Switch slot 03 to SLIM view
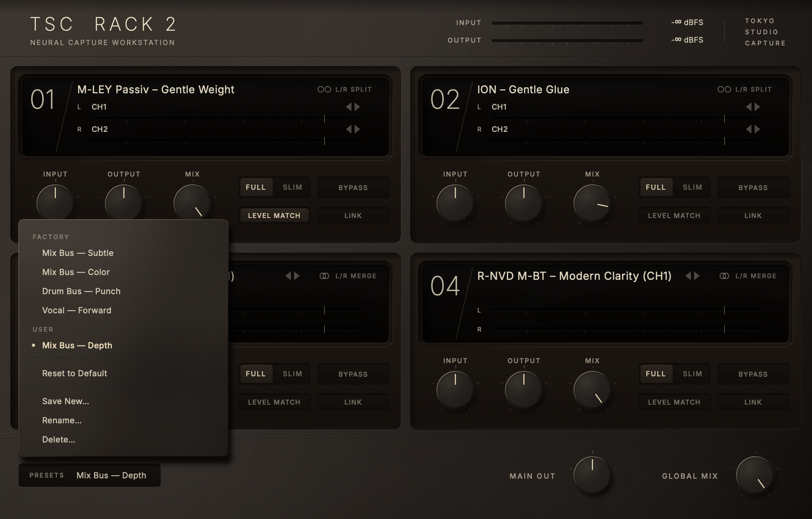 point(292,374)
